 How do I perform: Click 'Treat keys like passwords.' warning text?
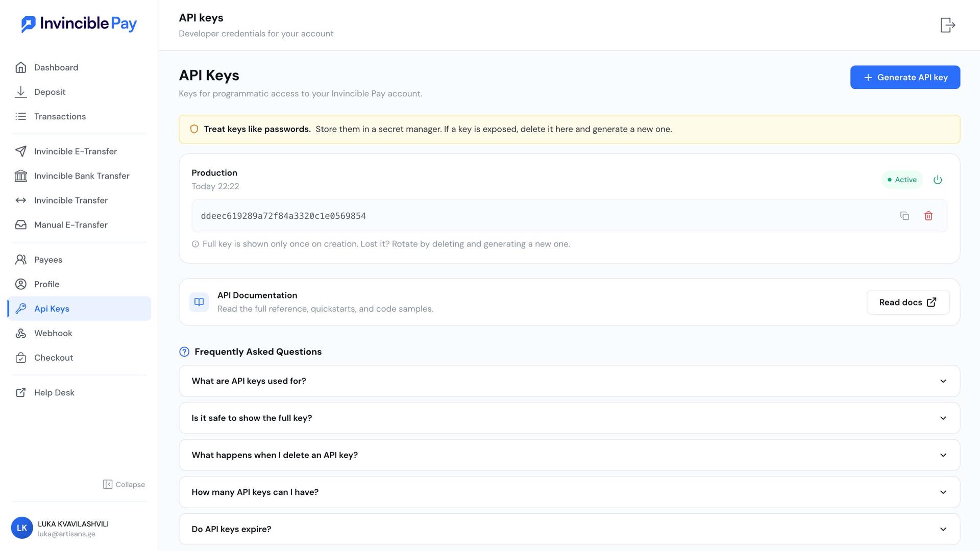point(257,129)
